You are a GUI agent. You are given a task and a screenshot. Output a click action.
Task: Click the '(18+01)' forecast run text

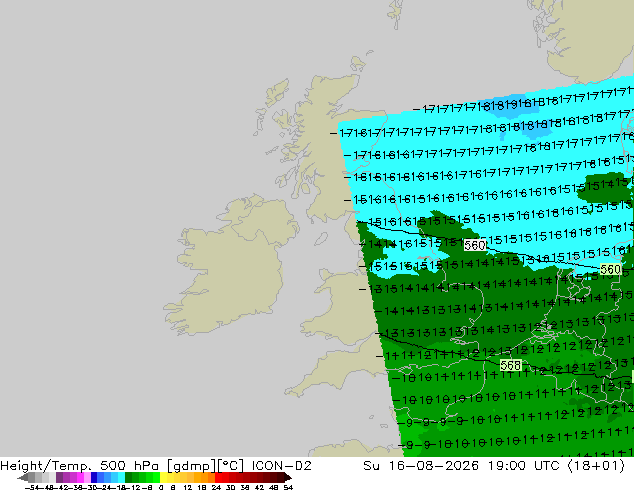[596, 466]
